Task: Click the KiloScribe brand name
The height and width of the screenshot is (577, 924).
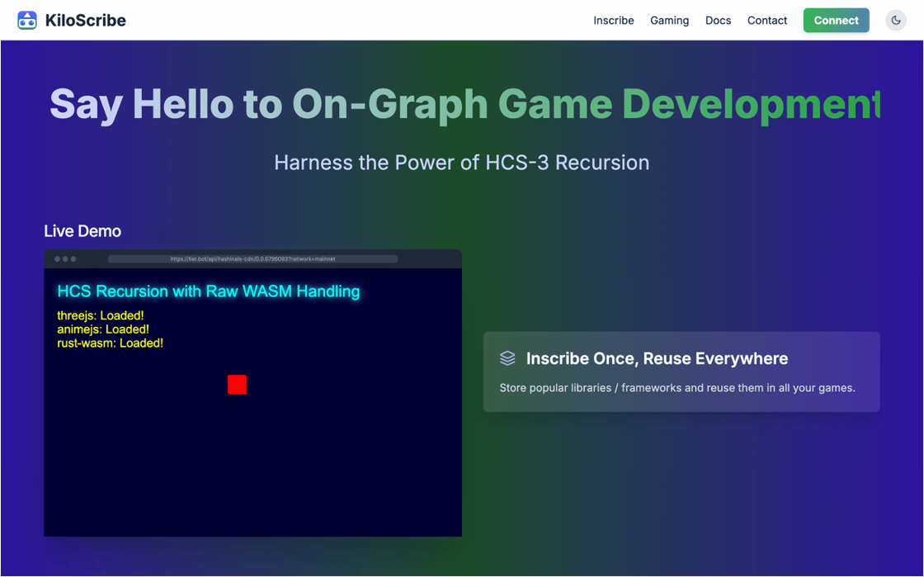Action: click(x=86, y=21)
